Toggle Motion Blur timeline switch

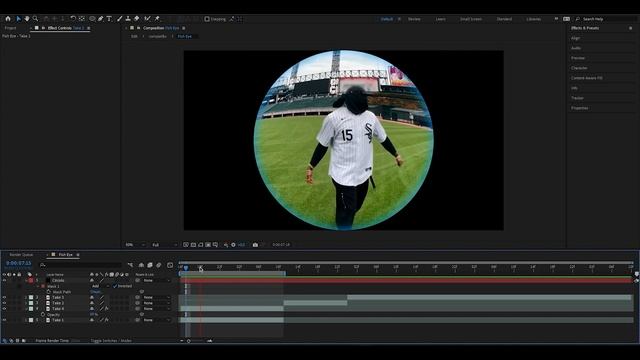coord(159,265)
